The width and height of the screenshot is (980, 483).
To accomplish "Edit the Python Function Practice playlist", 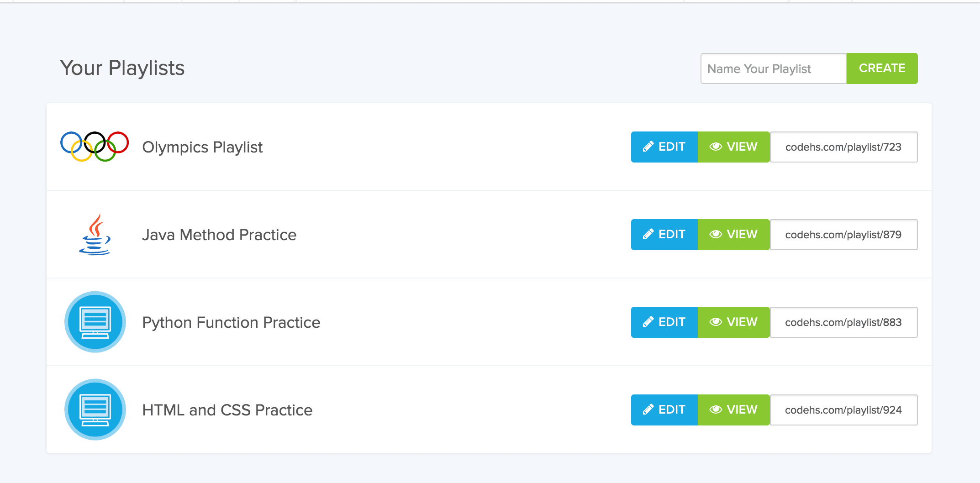I will [x=664, y=322].
